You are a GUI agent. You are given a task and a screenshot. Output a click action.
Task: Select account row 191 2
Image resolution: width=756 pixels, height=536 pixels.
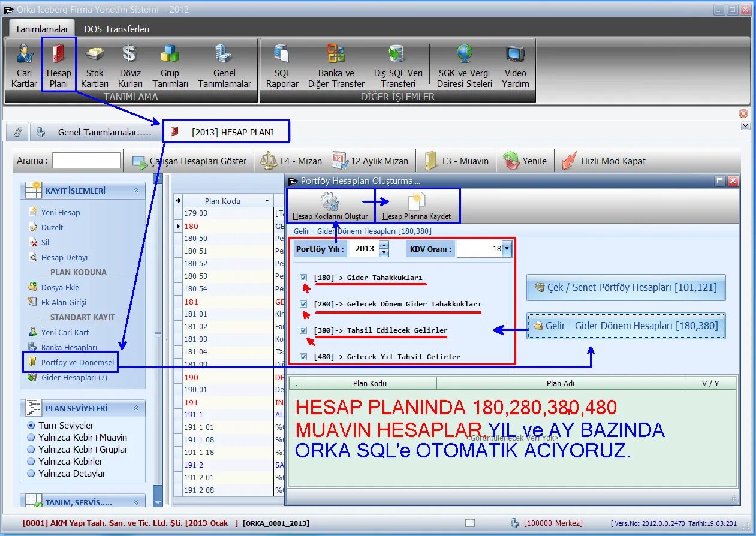click(x=228, y=465)
